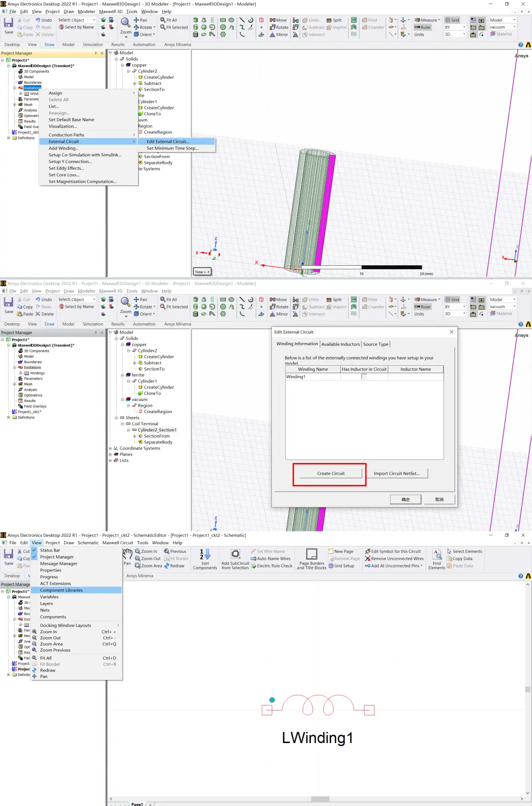Select LWinding1 inductor symbol in schematic
The image size is (532, 806).
317,706
